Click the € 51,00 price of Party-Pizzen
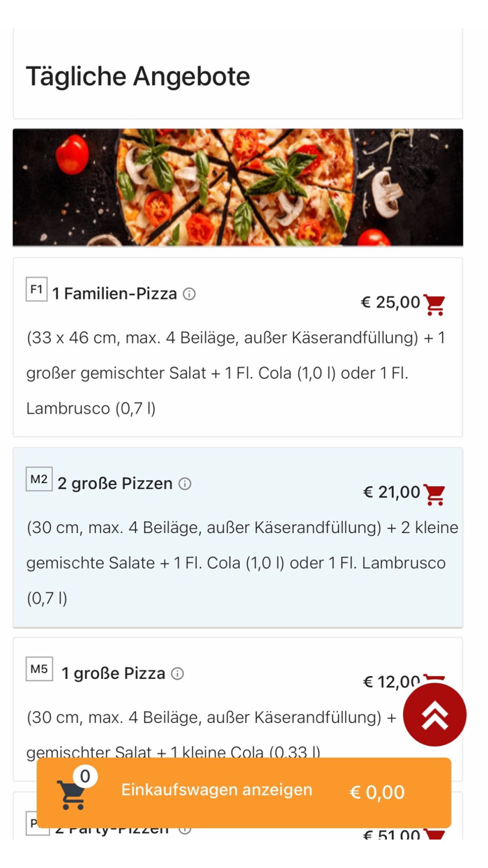The height and width of the screenshot is (868, 488). click(388, 835)
